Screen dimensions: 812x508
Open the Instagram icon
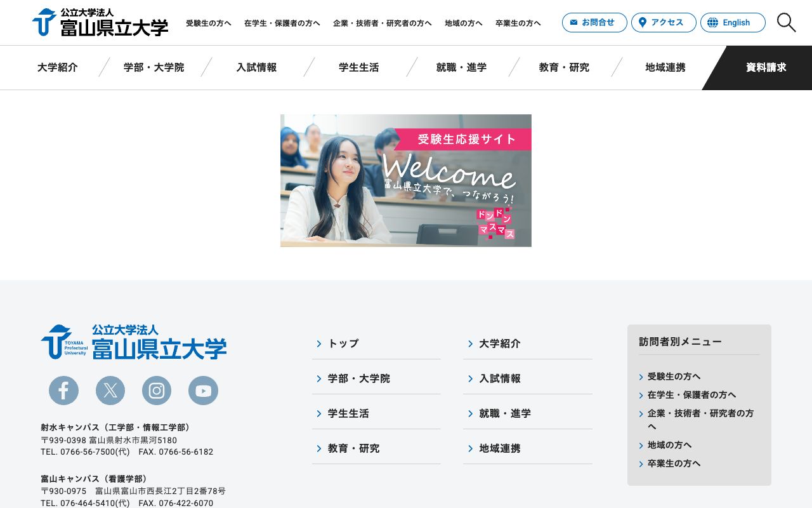point(157,390)
